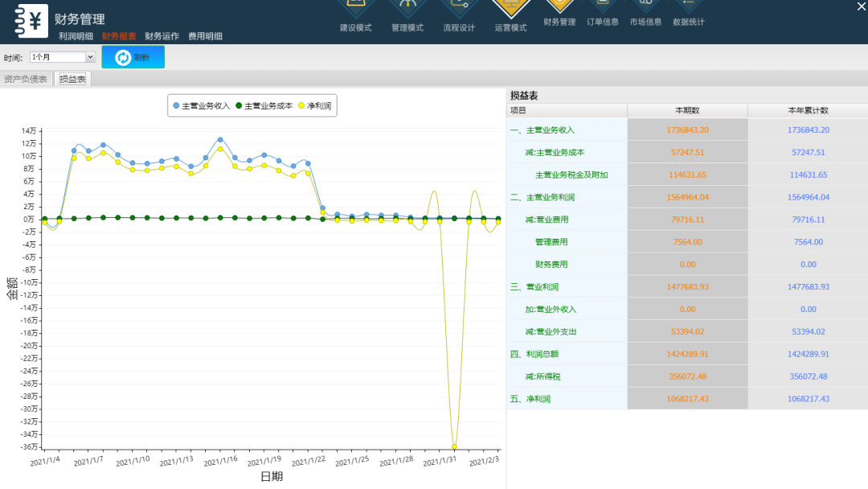Toggle 净利润 legend series
The image size is (868, 489).
tap(314, 106)
